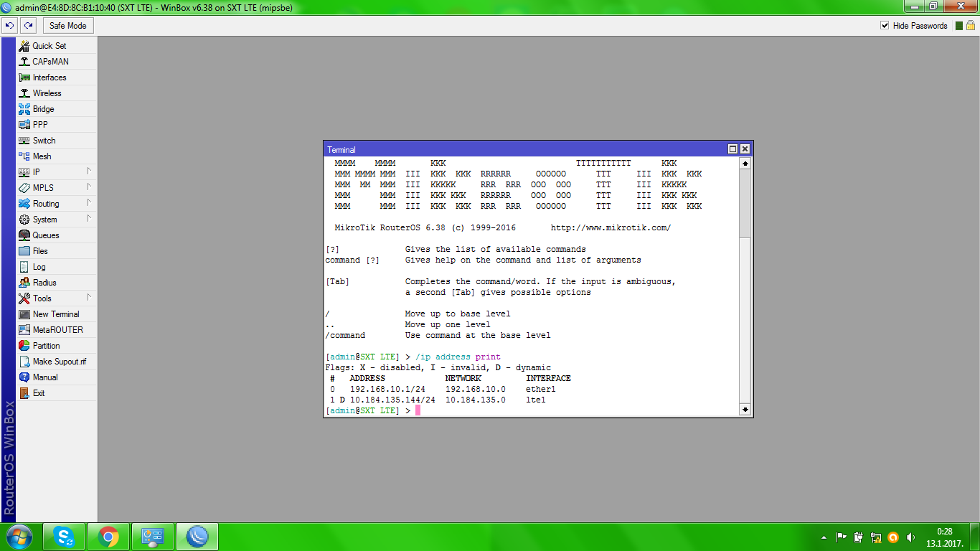Open Quick Set from the sidebar
Image resolution: width=980 pixels, height=551 pixels.
tap(49, 46)
